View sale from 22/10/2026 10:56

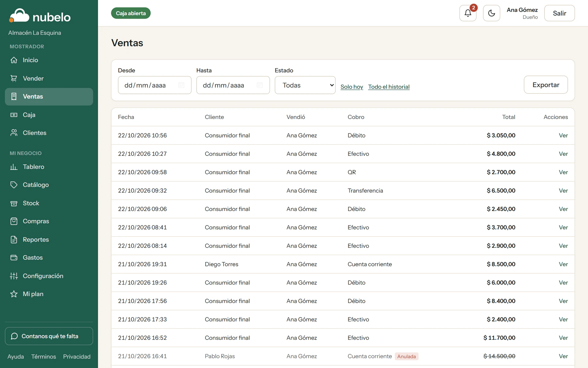tap(563, 135)
